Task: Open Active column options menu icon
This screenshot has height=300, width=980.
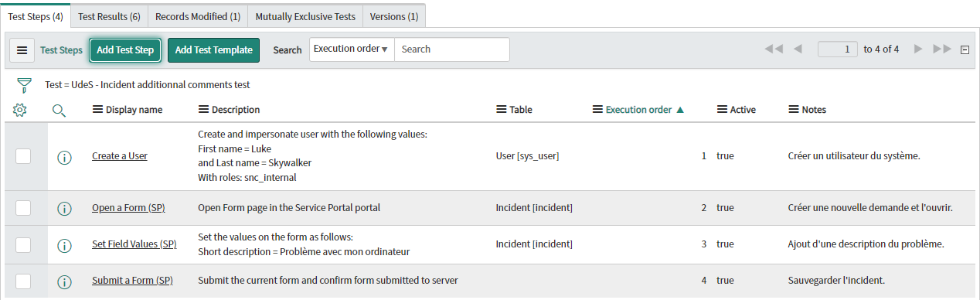Action: [x=723, y=110]
